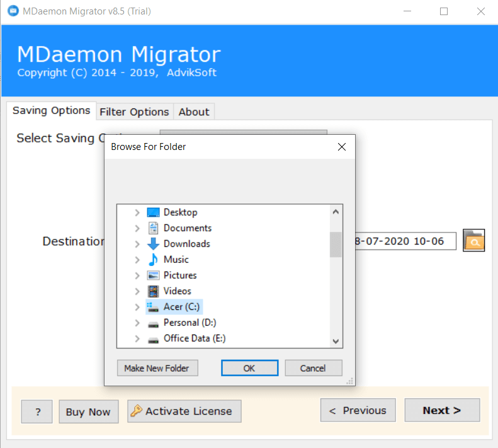Expand the Personal (D:) drive node
The image size is (498, 448).
[137, 323]
